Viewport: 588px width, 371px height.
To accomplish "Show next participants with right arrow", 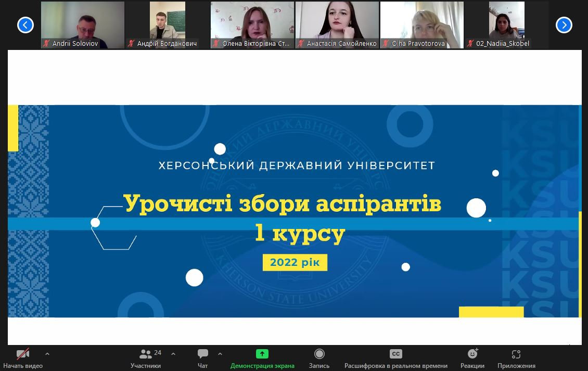I will pyautogui.click(x=564, y=25).
